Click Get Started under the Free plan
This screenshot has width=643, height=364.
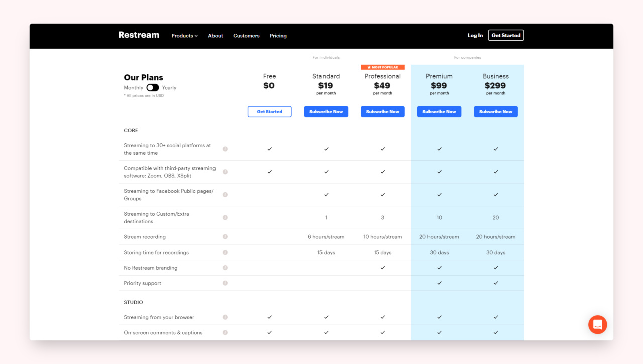click(x=269, y=112)
